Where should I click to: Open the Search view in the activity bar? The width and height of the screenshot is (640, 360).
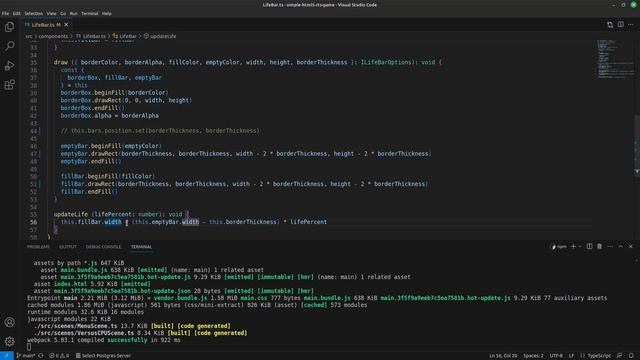point(9,46)
